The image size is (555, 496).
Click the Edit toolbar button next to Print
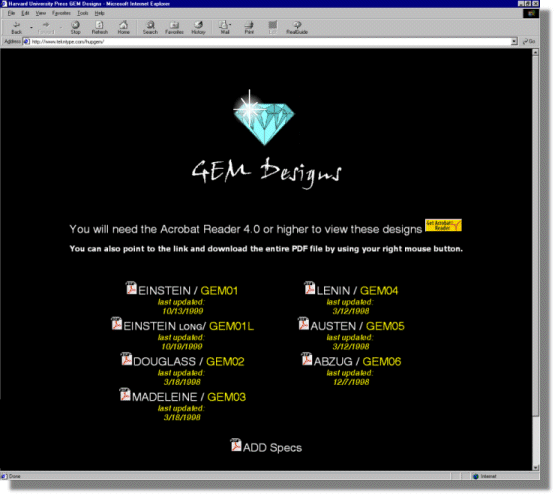tap(273, 27)
